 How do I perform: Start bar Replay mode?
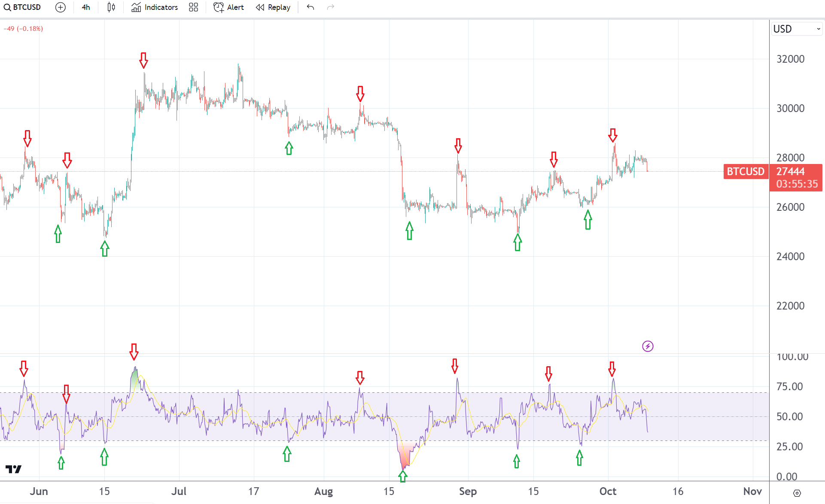pyautogui.click(x=273, y=7)
